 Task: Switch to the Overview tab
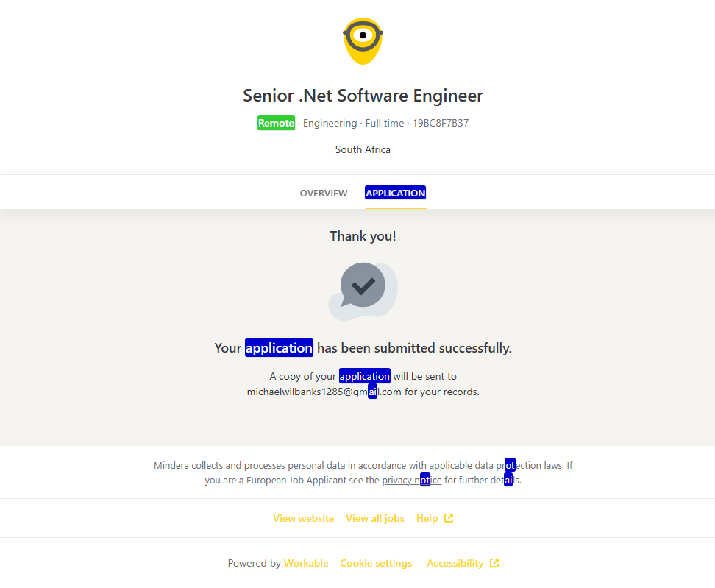[x=324, y=193]
